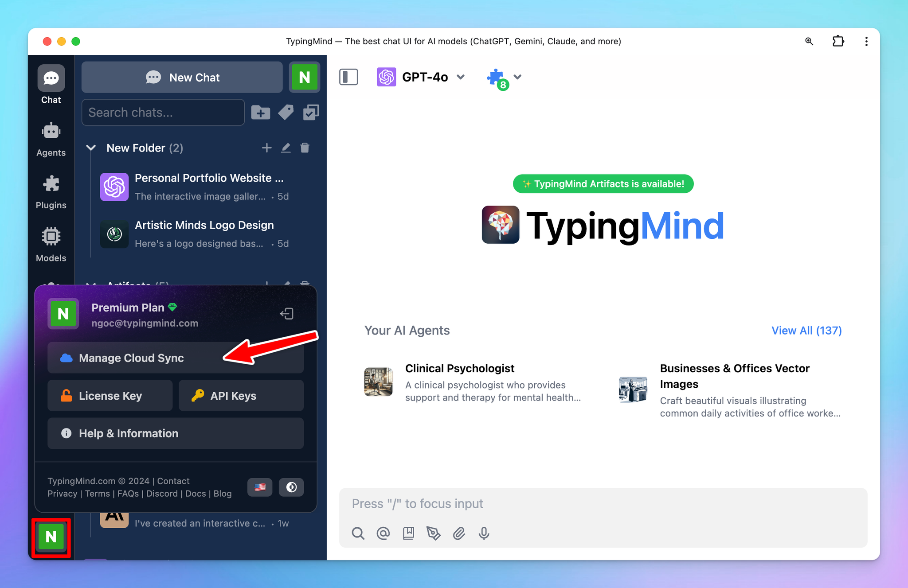Open the prompt library bookmark icon
The height and width of the screenshot is (588, 908).
(408, 533)
